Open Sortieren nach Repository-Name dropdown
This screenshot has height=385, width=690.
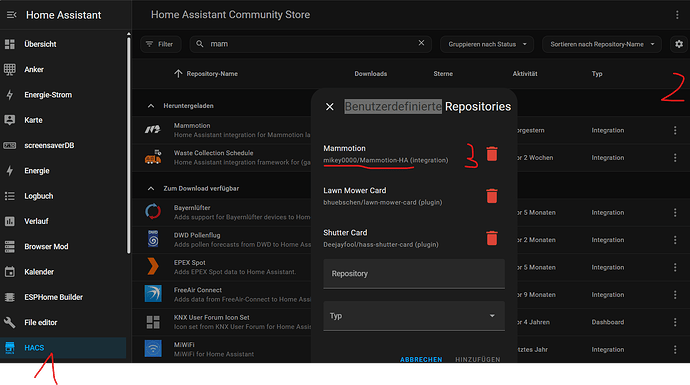[x=602, y=44]
